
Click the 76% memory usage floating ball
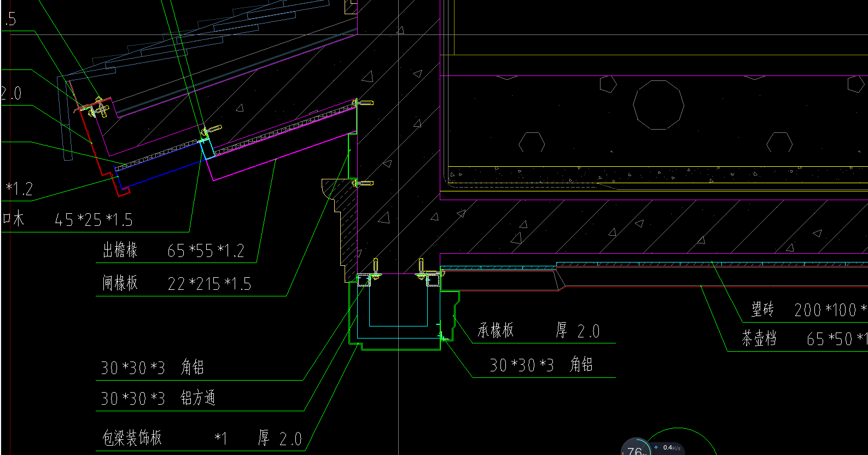(x=636, y=447)
